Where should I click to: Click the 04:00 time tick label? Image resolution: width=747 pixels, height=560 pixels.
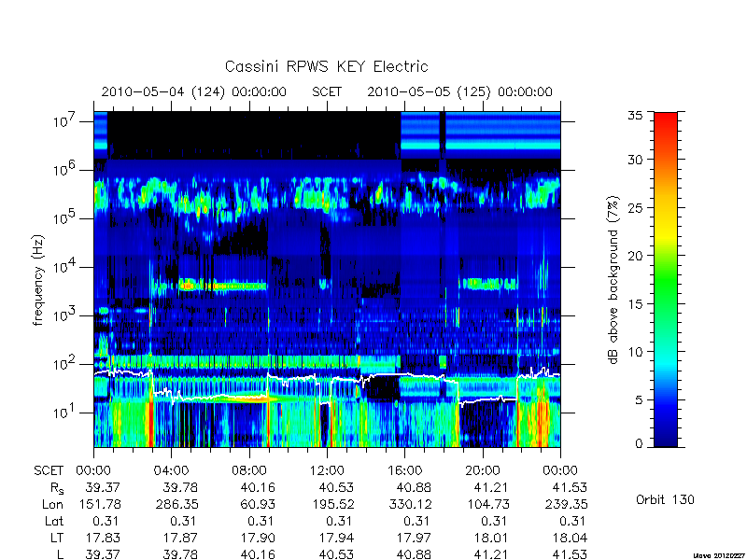coord(172,471)
